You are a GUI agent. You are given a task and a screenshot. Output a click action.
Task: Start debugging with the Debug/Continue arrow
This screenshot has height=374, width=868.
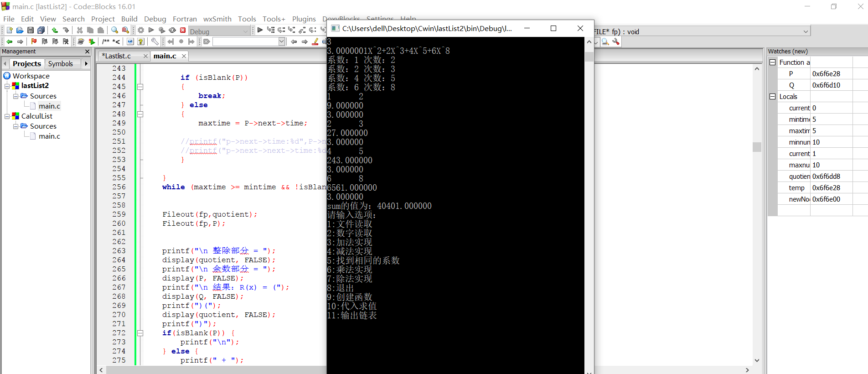click(x=260, y=30)
